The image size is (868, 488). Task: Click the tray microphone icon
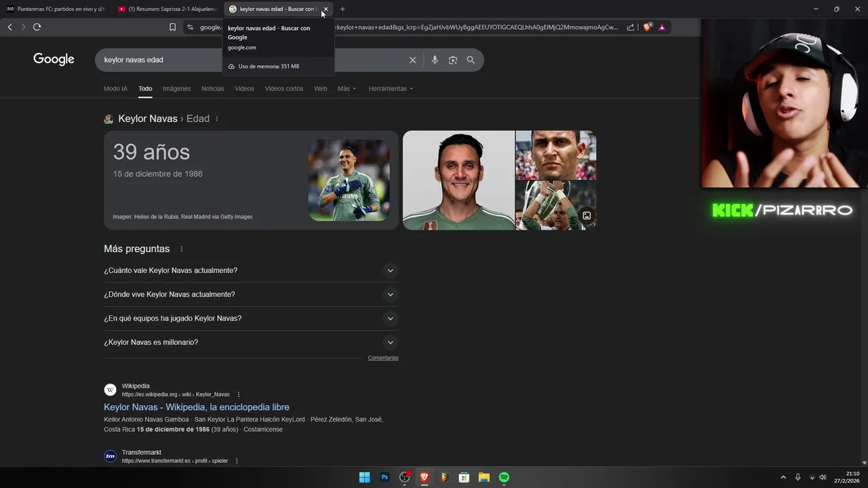[x=797, y=477]
